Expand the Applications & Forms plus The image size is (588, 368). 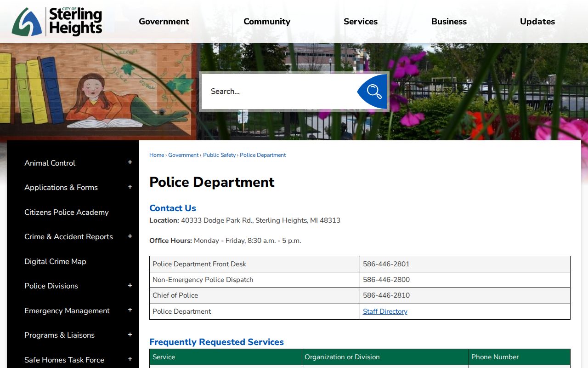(x=130, y=187)
